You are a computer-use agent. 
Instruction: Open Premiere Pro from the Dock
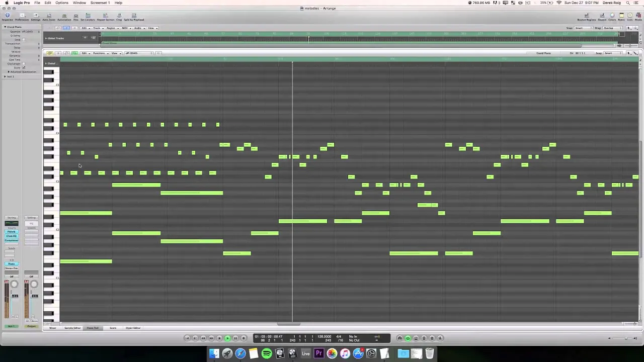pyautogui.click(x=319, y=353)
